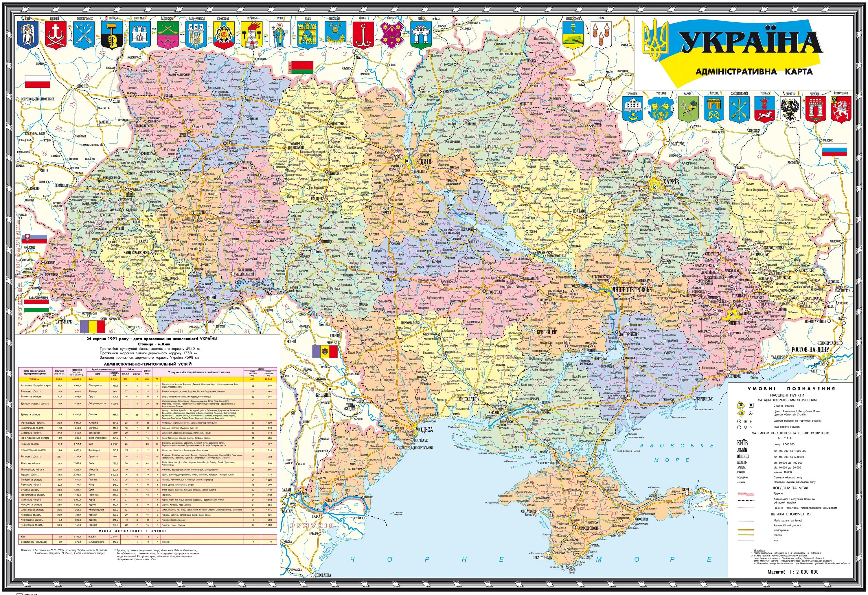Click the Romania flag near the table
This screenshot has height=595, width=868.
coord(93,327)
